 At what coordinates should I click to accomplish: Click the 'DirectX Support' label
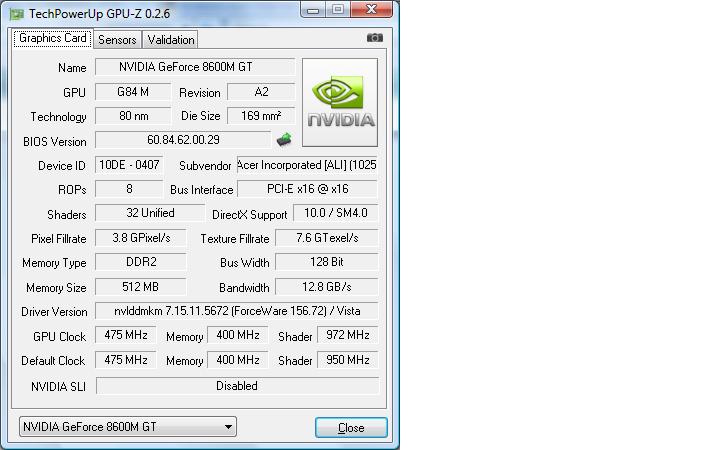pyautogui.click(x=249, y=215)
